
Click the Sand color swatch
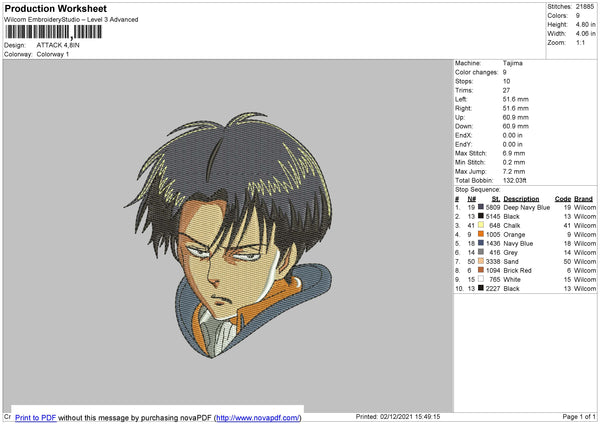[481, 261]
